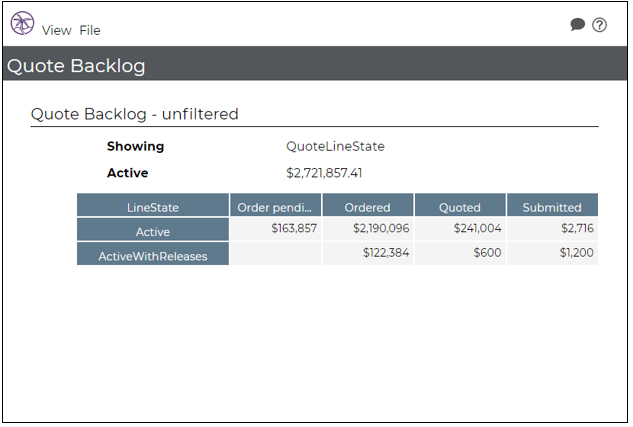Click the Quote Backlog - unfiltered heading
This screenshot has height=427, width=633.
tap(134, 114)
